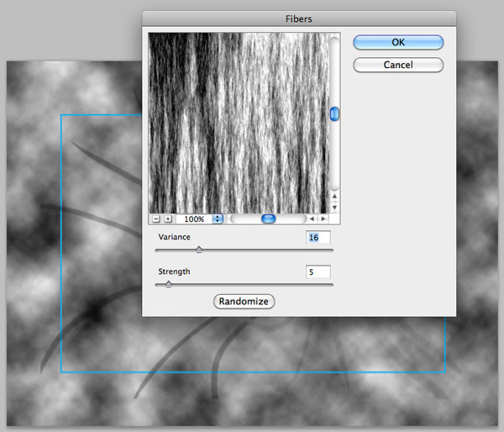Screen dimensions: 504x432
Task: Click the preview scroll right arrow
Action: [323, 219]
